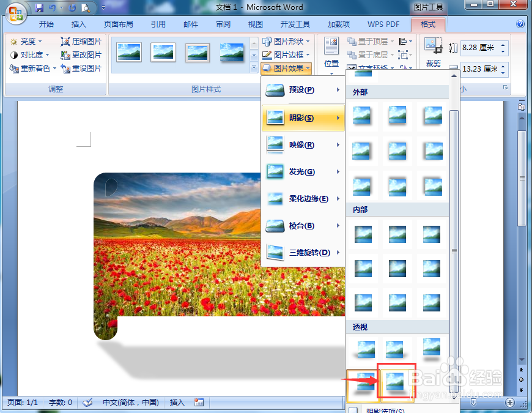
Task: Switch to the 插入 tab
Action: pos(79,24)
